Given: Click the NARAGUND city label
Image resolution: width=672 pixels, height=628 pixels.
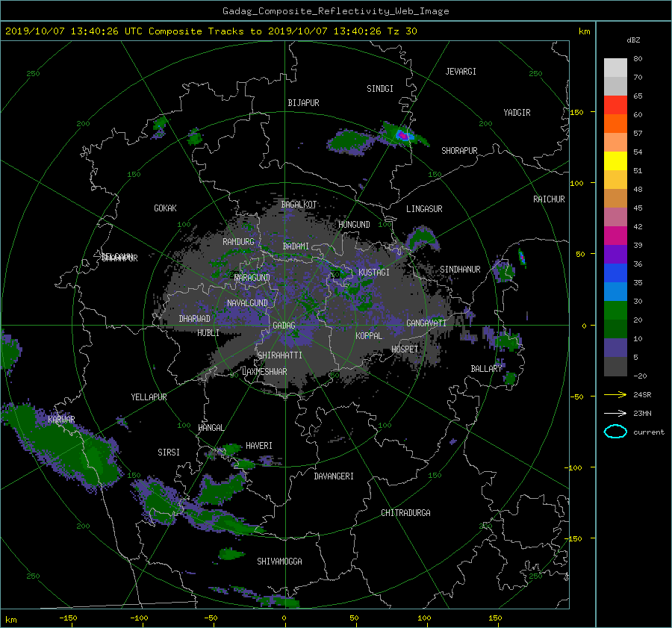Looking at the screenshot, I should [252, 278].
